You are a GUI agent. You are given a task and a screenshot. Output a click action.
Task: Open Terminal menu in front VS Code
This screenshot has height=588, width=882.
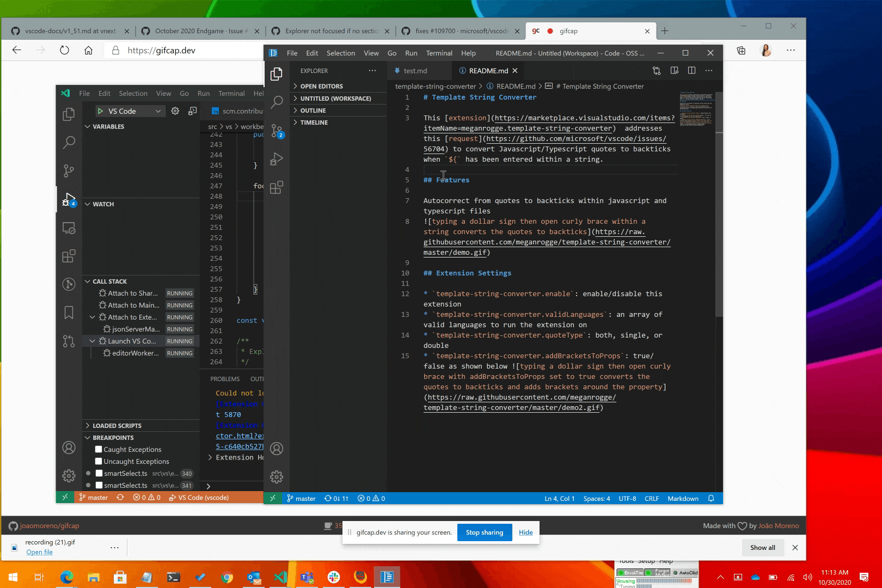pos(439,53)
